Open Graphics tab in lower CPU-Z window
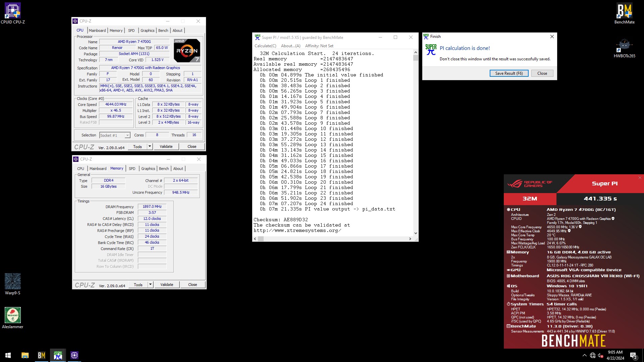 tap(148, 169)
